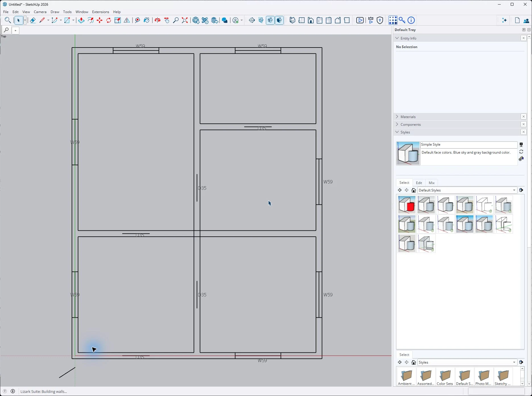Activate the Pan hand tool
The width and height of the screenshot is (532, 396).
point(167,20)
